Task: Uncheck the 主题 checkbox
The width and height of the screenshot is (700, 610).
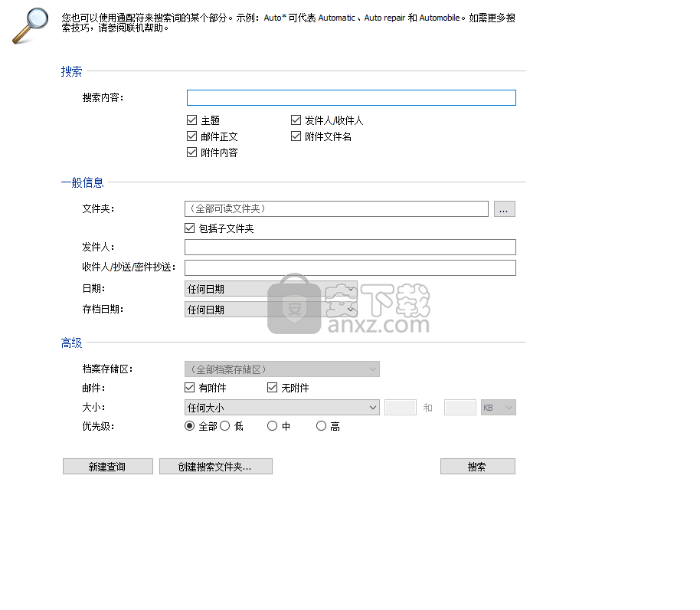Action: pyautogui.click(x=192, y=120)
